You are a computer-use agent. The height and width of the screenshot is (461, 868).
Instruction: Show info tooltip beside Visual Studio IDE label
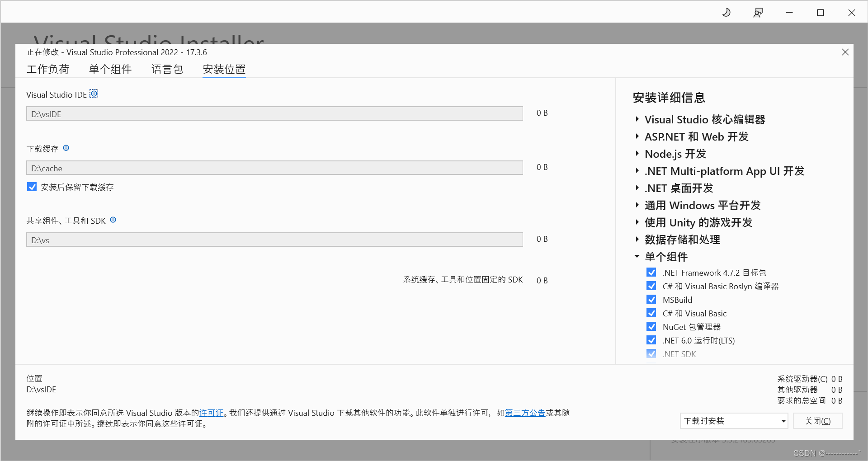point(94,94)
